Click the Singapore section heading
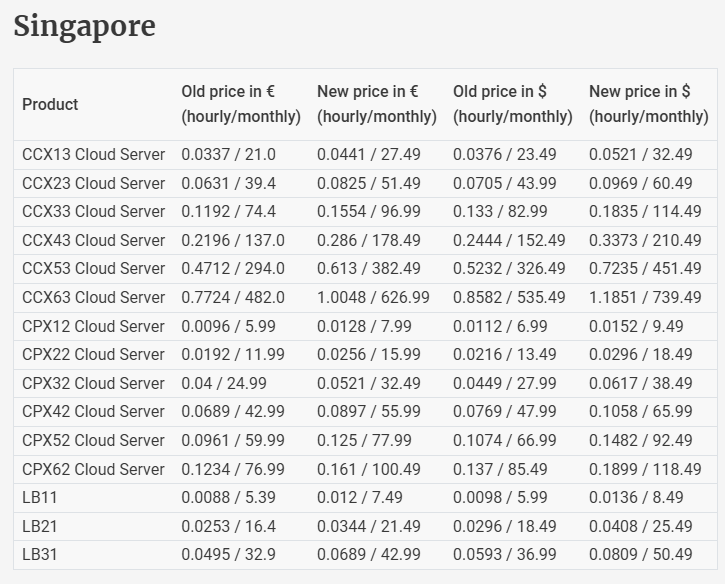The width and height of the screenshot is (725, 584). [x=84, y=27]
